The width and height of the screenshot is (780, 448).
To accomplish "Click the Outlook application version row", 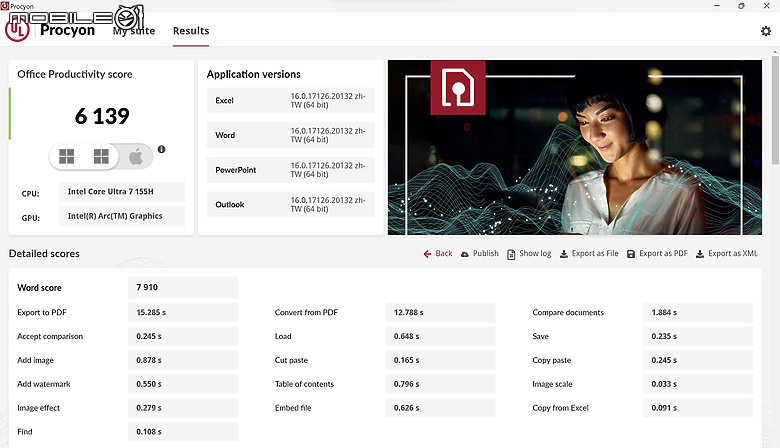I will click(291, 205).
